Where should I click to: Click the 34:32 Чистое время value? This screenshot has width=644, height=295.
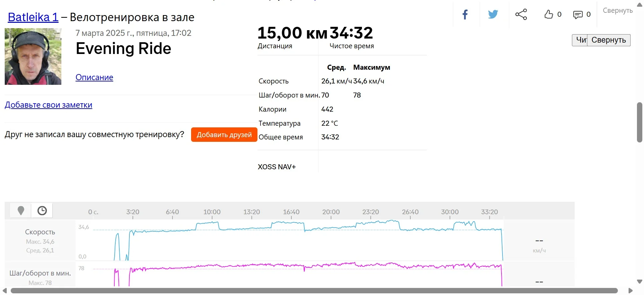(x=351, y=33)
